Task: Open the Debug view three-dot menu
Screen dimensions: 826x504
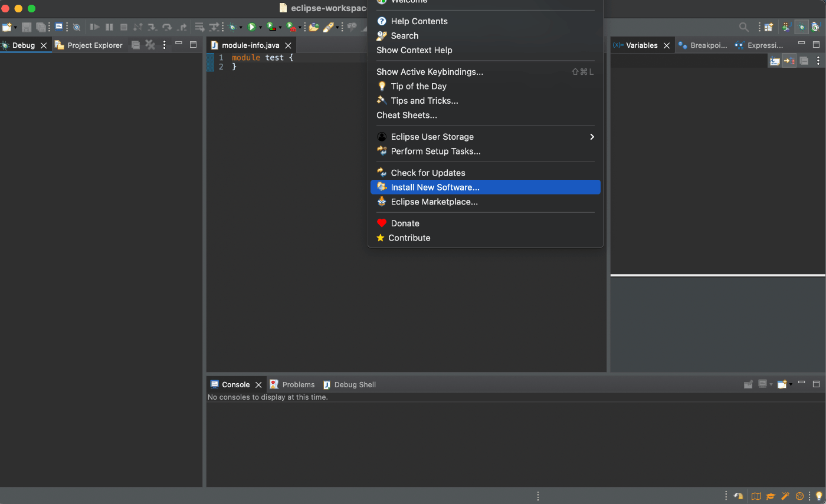Action: [x=165, y=45]
